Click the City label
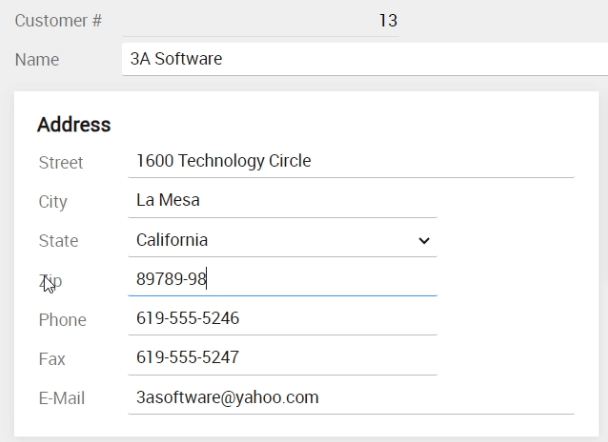 tap(52, 202)
